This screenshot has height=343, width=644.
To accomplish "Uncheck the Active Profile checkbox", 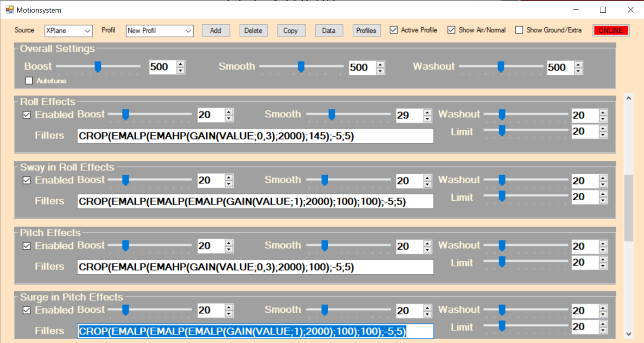I will click(393, 30).
